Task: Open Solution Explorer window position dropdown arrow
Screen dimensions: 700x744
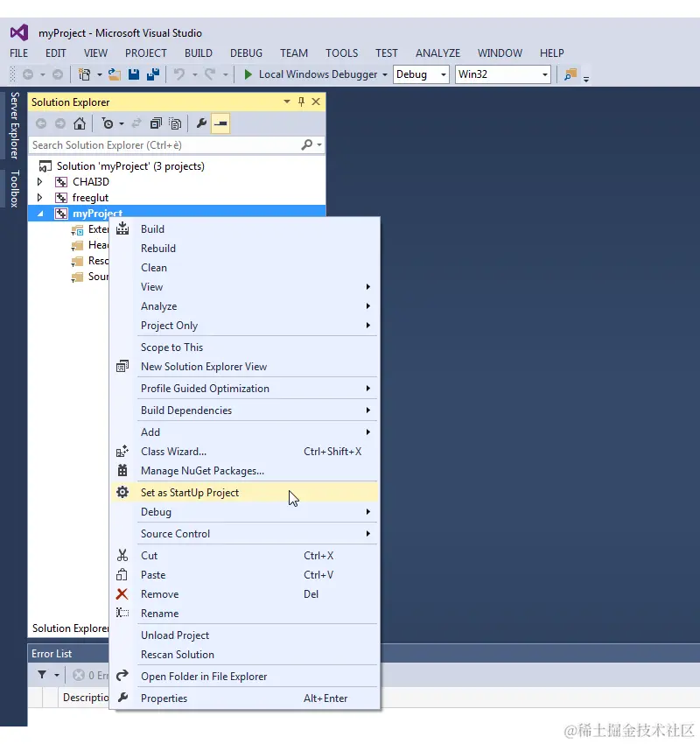Action: (287, 102)
